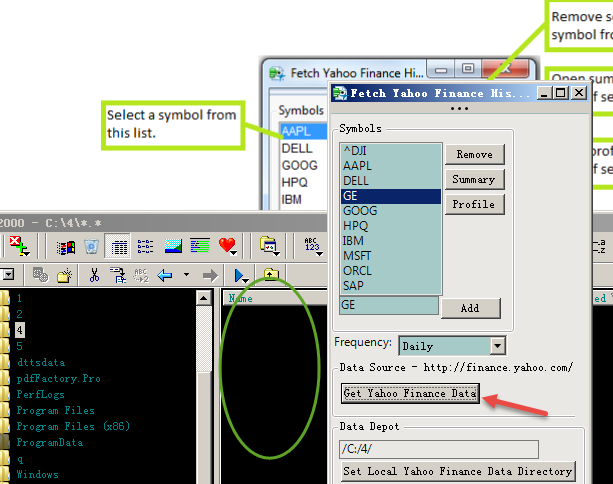Click the Remove button
Screen dimensions: 613x484
475,154
